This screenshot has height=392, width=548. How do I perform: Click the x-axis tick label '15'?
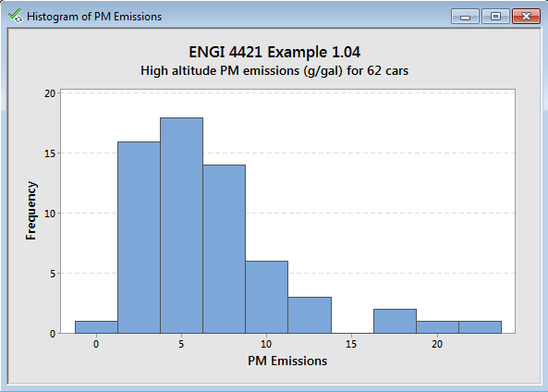[x=351, y=344]
